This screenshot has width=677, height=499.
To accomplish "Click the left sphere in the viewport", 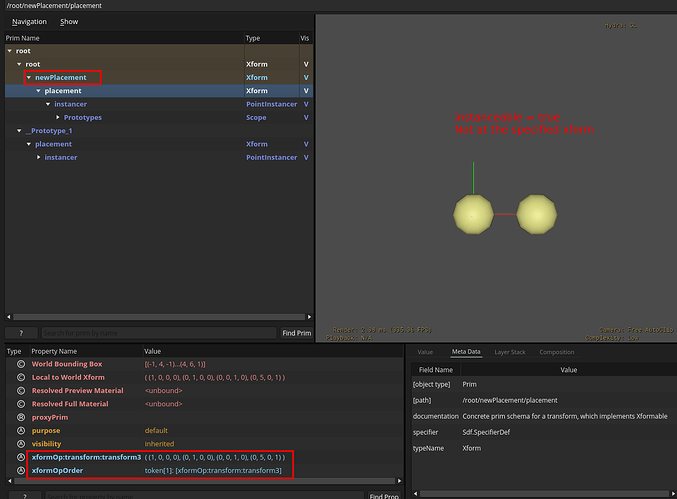I will [473, 215].
